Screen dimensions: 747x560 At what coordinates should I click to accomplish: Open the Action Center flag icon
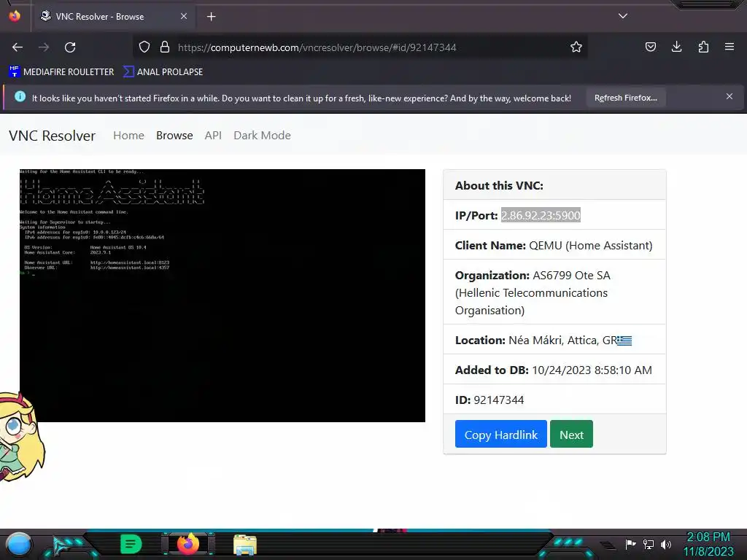[630, 544]
